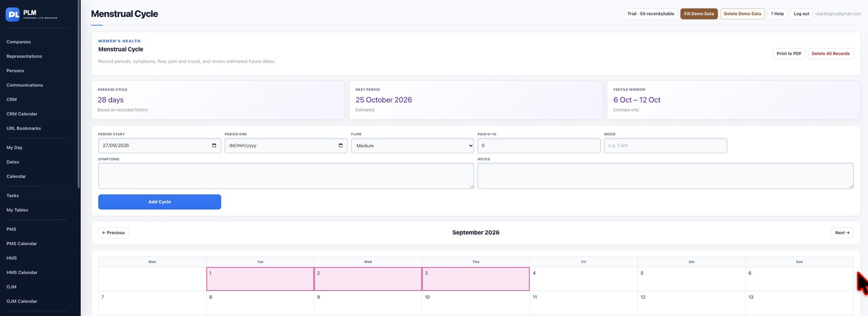This screenshot has width=868, height=316.
Task: Open OJM in sidebar
Action: pos(11,287)
